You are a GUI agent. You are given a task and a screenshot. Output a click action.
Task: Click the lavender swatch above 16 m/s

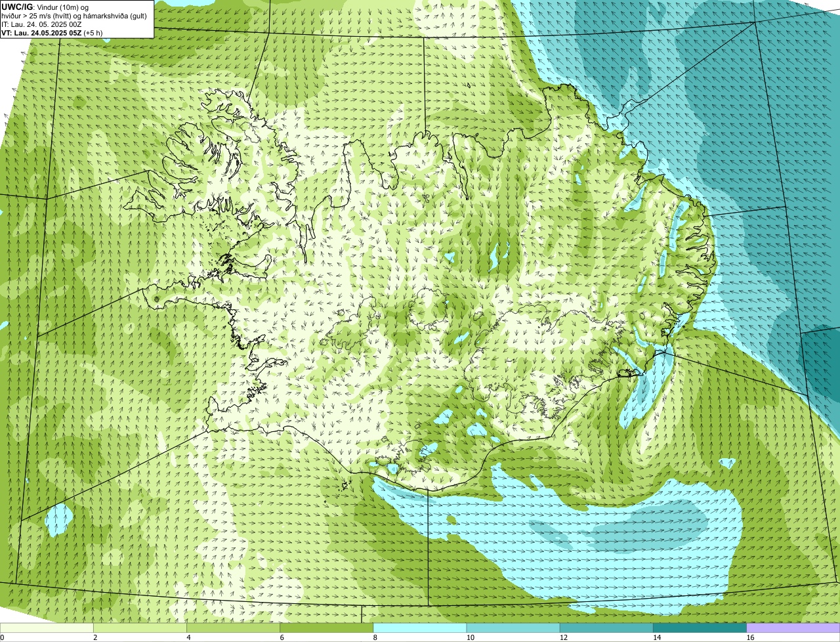coord(793,628)
